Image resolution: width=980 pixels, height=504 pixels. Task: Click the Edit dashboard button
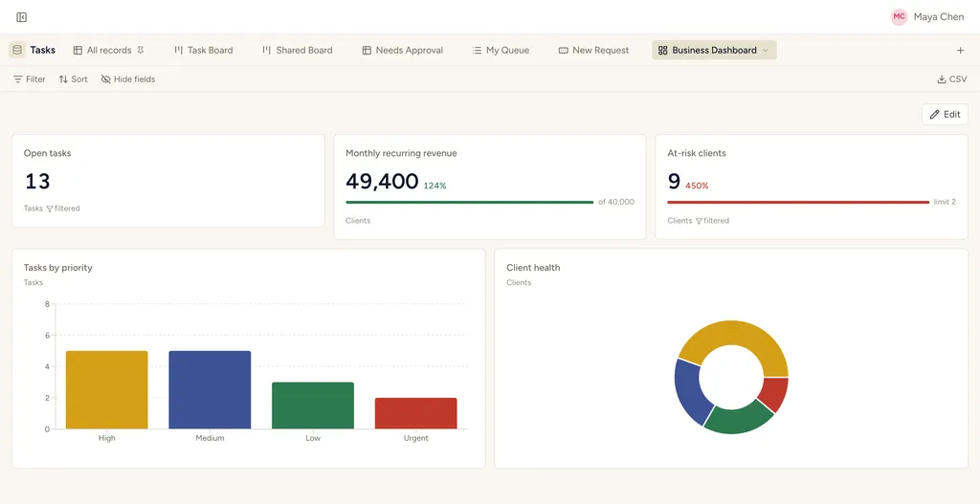point(945,115)
